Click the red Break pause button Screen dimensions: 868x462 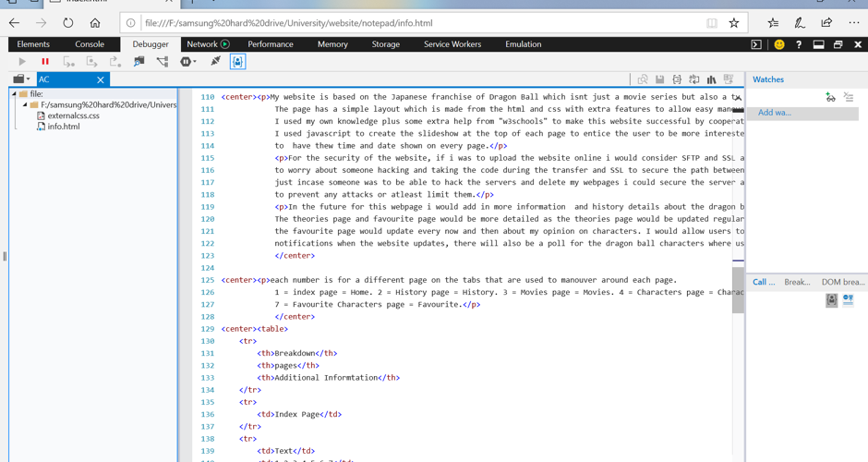(45, 62)
